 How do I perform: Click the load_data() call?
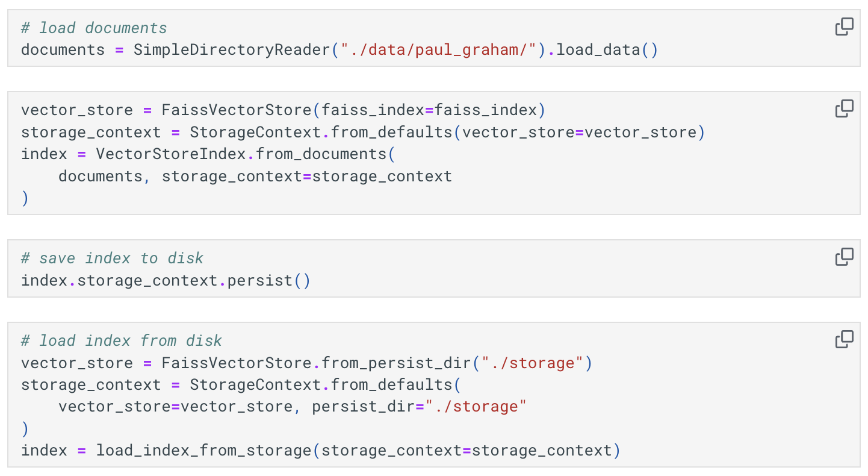pos(607,49)
